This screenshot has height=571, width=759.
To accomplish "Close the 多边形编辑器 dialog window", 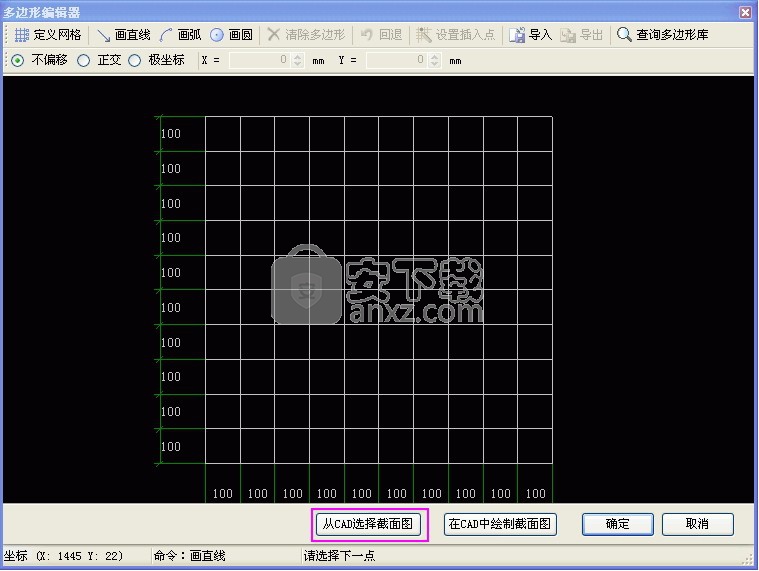I will pos(745,12).
